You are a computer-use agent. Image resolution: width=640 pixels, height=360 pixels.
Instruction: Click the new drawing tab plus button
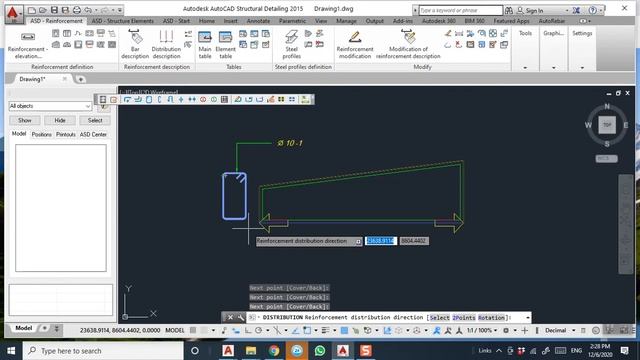click(x=81, y=79)
